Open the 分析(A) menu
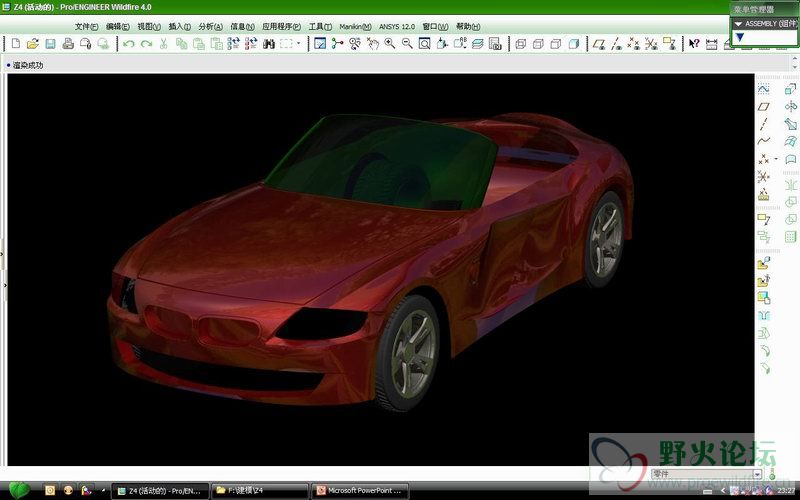Viewport: 800px width, 500px height. pos(211,27)
